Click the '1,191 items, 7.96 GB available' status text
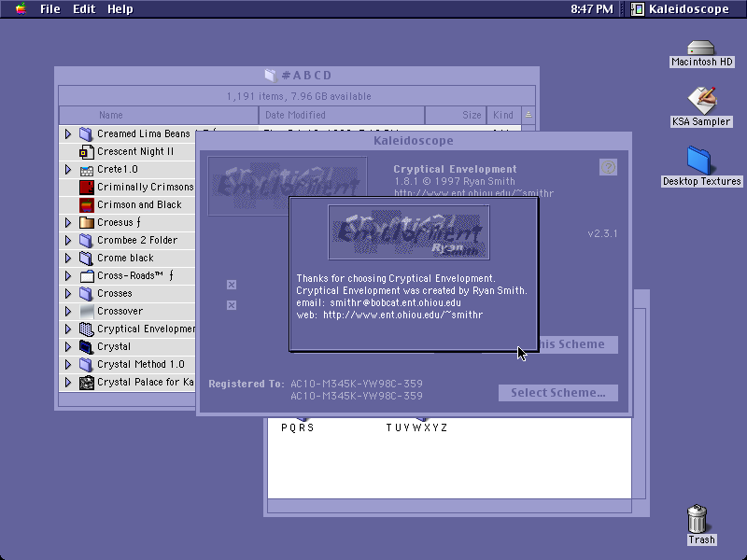The image size is (747, 560). coord(299,96)
